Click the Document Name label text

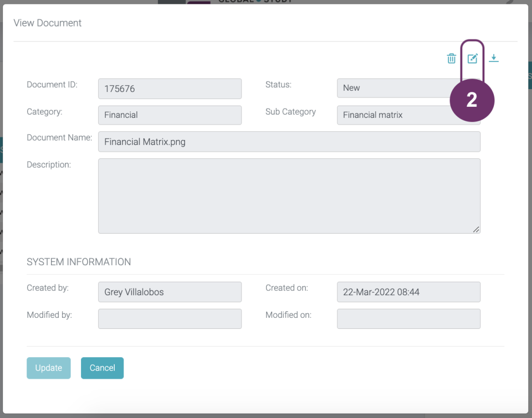pos(59,138)
